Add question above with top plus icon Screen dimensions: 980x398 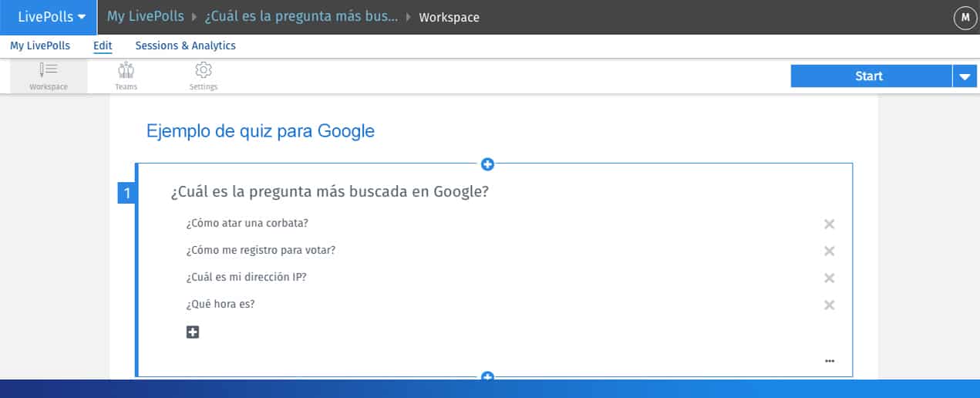coord(487,164)
